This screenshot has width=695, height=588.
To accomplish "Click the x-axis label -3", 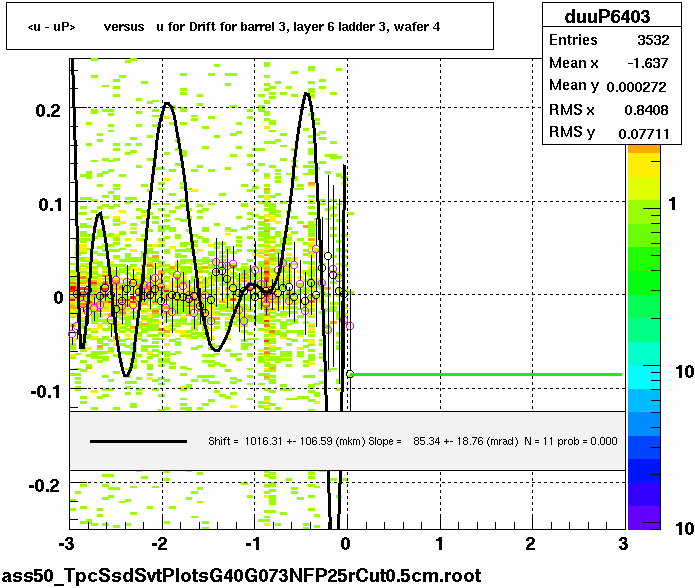I will pyautogui.click(x=66, y=544).
